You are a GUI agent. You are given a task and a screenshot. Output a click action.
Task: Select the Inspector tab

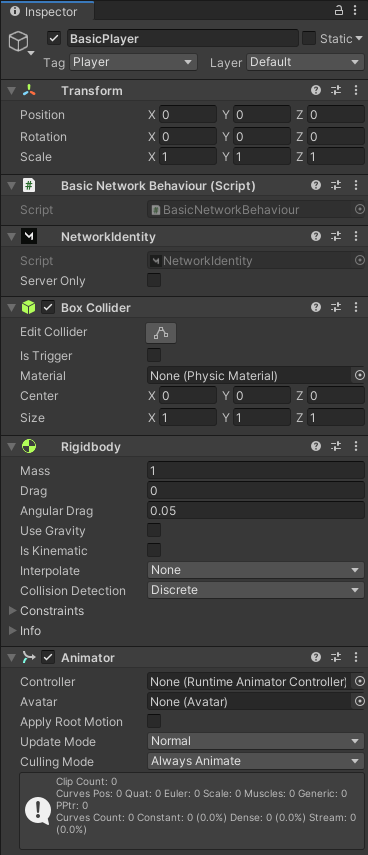[x=47, y=11]
